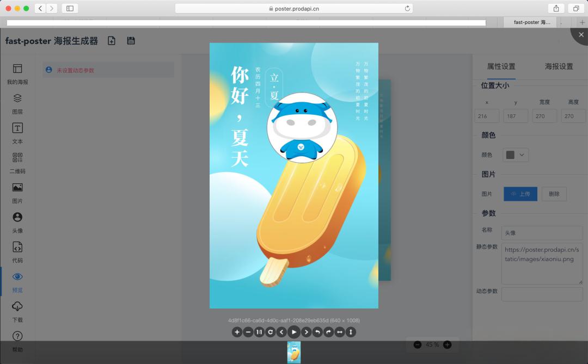The width and height of the screenshot is (588, 364).
Task: Flip the preview image horizontally
Action: pos(340,332)
